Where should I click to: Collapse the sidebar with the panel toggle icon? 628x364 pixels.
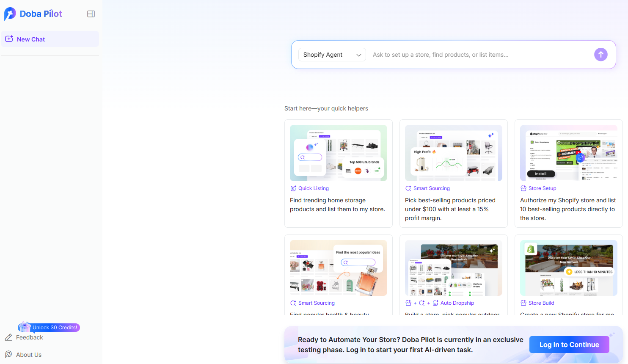(91, 14)
